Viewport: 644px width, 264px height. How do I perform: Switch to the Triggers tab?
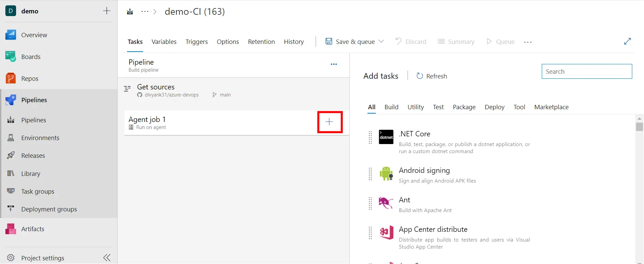197,42
